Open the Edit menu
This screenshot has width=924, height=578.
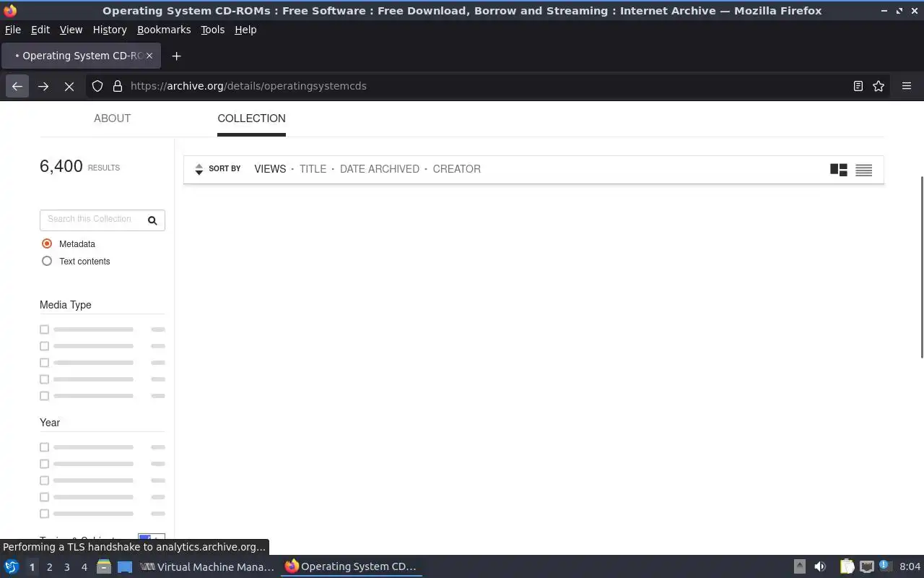tap(40, 30)
